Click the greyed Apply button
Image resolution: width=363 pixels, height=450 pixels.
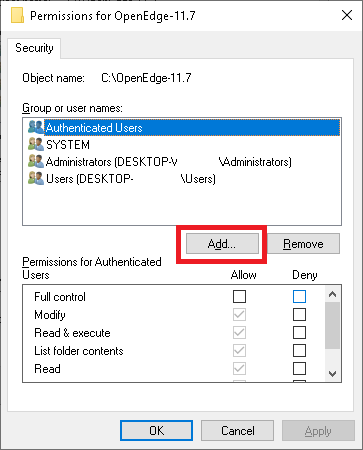tap(318, 430)
